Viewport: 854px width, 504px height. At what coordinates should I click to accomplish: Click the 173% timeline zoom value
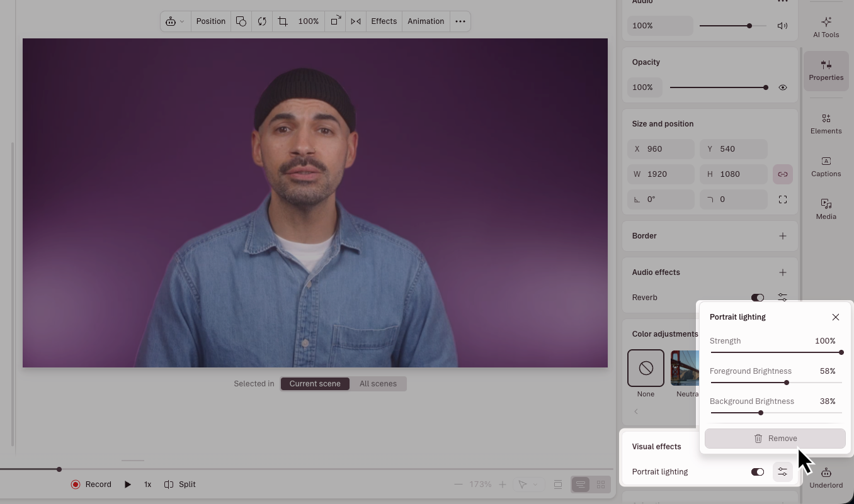point(481,484)
